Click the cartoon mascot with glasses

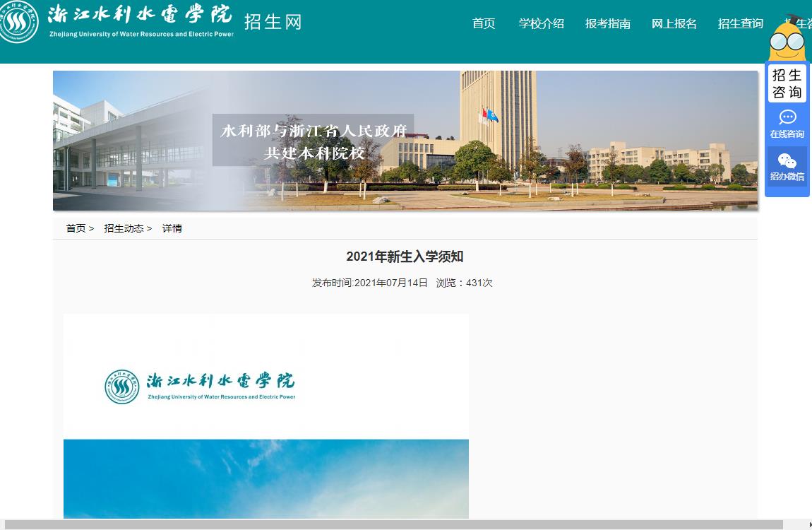tap(787, 39)
